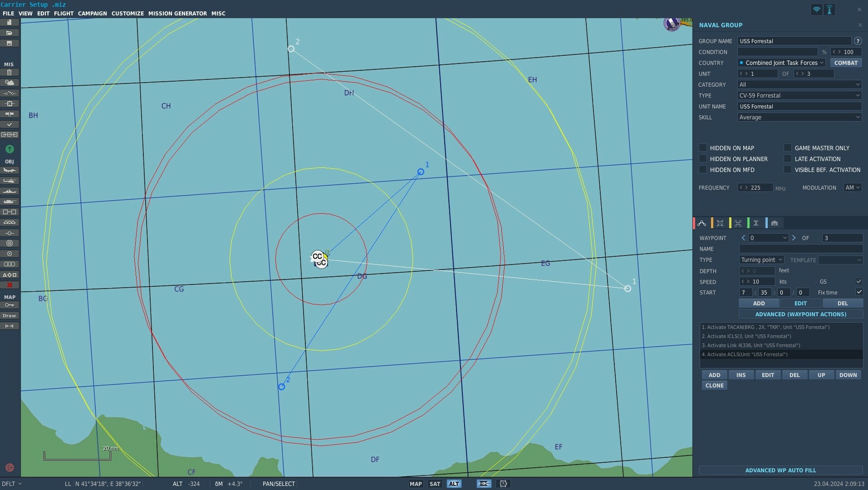Click the Group Name input field
The height and width of the screenshot is (490, 868).
[794, 41]
